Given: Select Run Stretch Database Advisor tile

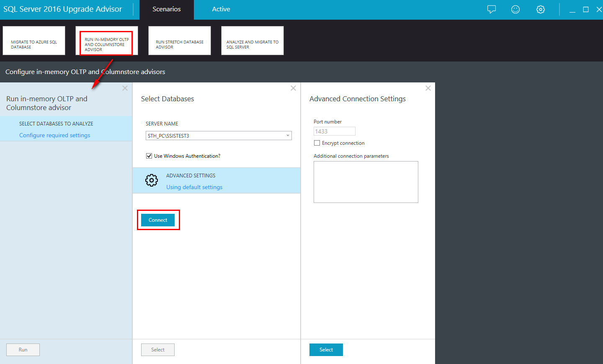Looking at the screenshot, I should coord(180,41).
